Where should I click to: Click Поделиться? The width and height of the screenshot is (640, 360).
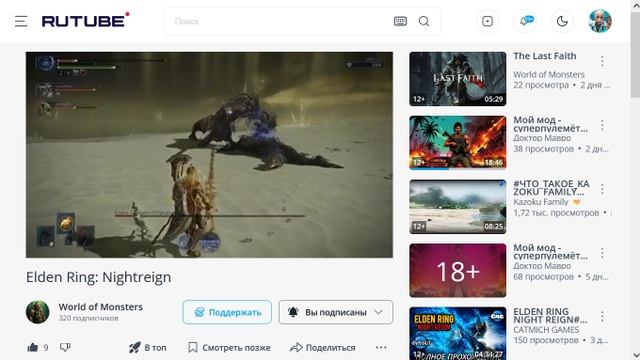click(x=322, y=347)
